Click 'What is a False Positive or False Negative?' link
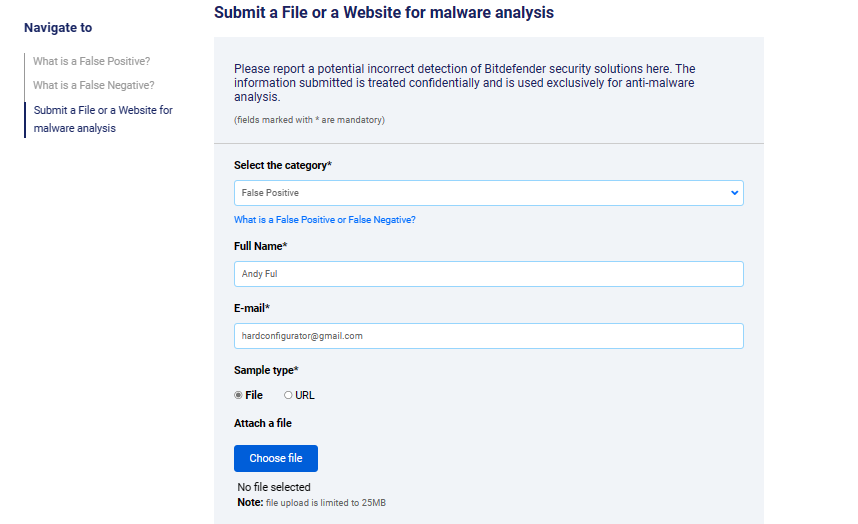Screen dimensions: 858x524 point(324,220)
